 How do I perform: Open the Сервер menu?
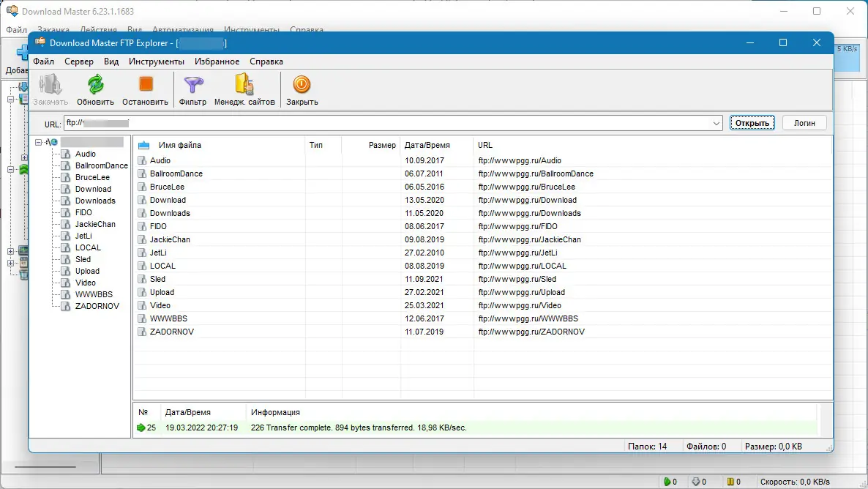(79, 61)
